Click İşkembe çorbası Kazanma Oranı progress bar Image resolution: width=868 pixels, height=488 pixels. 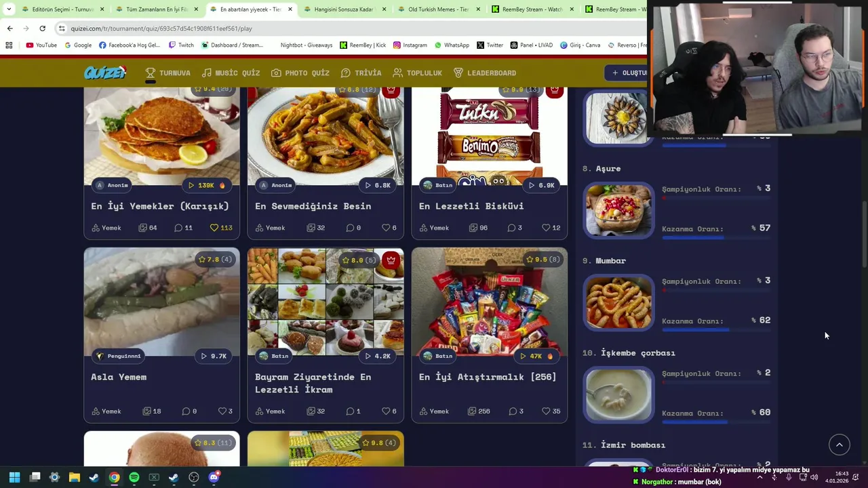[716, 422]
